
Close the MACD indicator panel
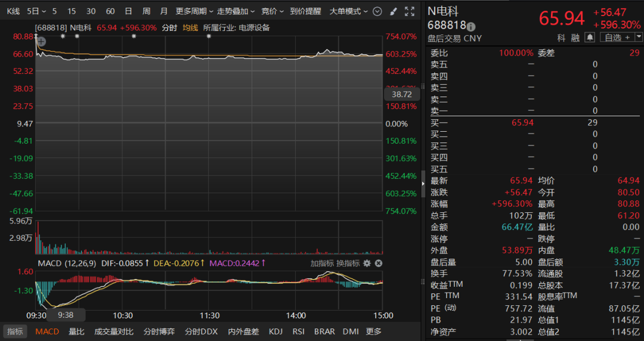379,263
